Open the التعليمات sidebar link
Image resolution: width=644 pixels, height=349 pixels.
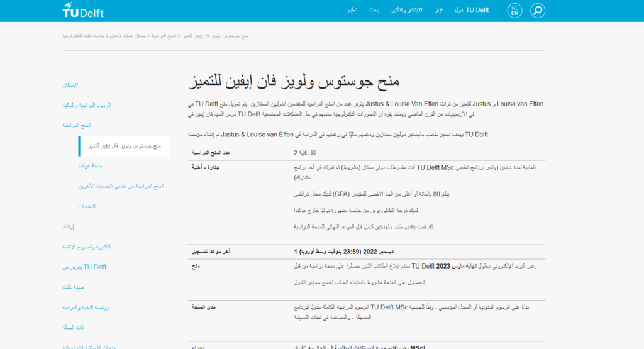coord(87,206)
